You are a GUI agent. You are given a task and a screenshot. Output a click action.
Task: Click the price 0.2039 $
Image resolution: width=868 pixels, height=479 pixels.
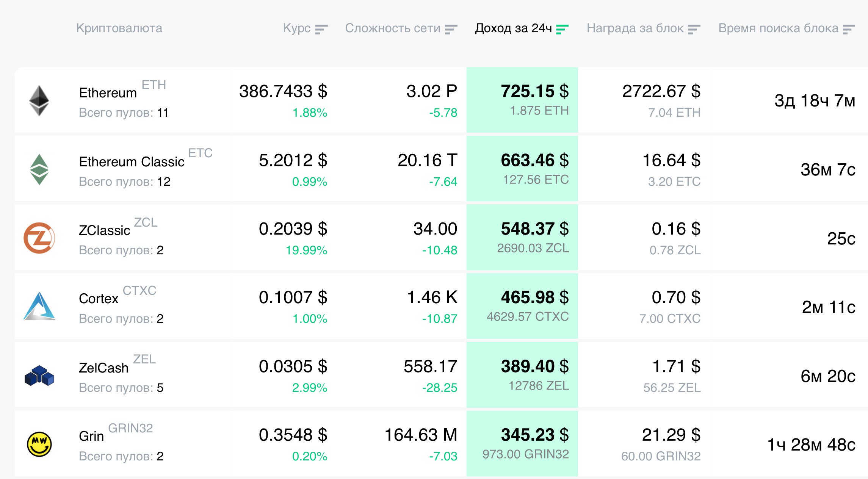pos(293,229)
